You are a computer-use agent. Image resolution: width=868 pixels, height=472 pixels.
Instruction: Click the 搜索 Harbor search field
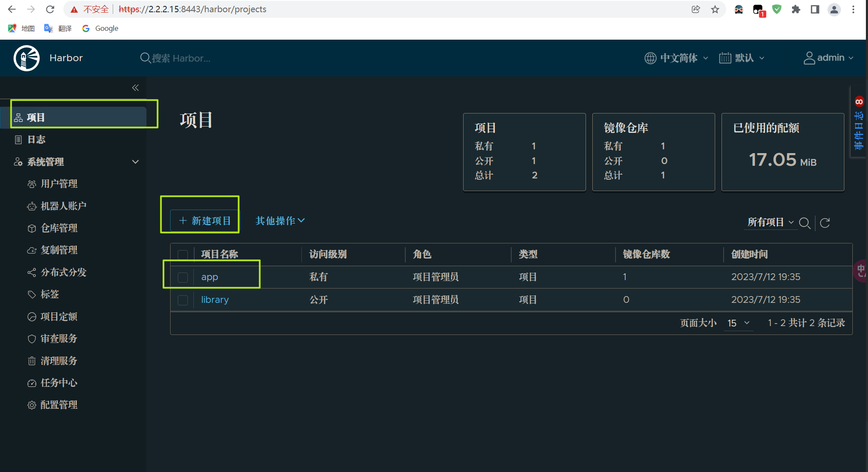point(181,58)
